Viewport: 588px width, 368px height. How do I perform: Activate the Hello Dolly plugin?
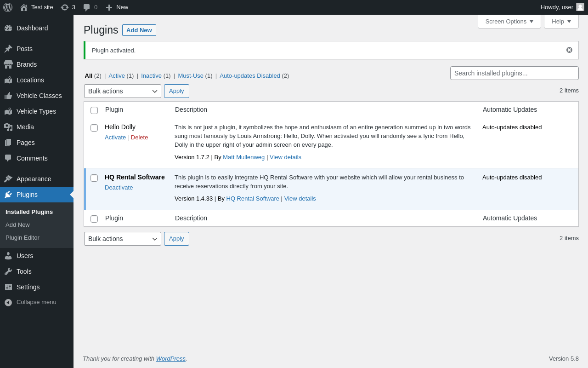115,138
